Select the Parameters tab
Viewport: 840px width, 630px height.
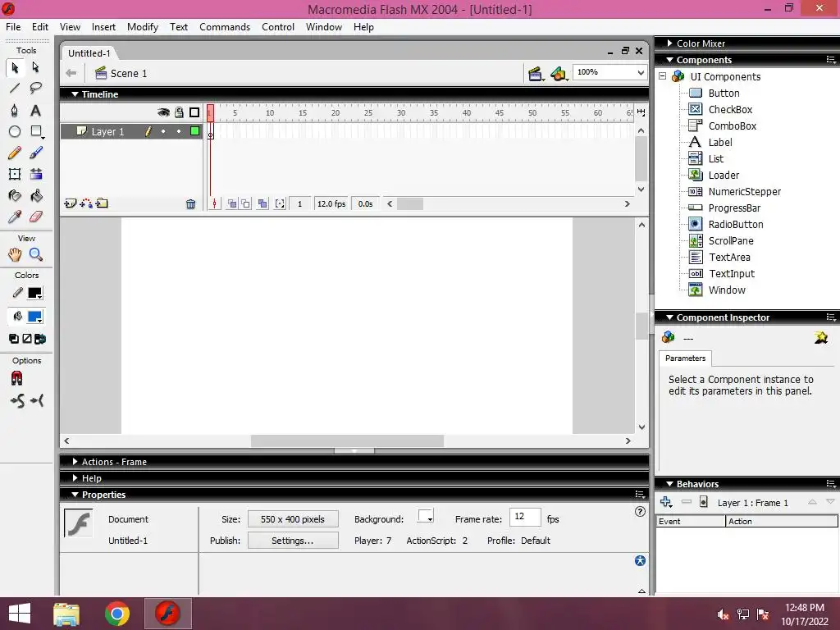pyautogui.click(x=685, y=358)
